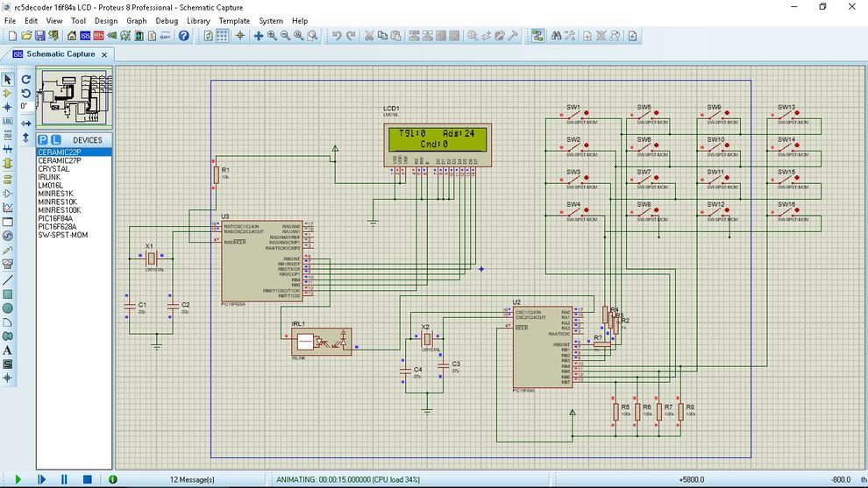868x488 pixels.
Task: Select the Graph mode tool
Action: [8, 208]
